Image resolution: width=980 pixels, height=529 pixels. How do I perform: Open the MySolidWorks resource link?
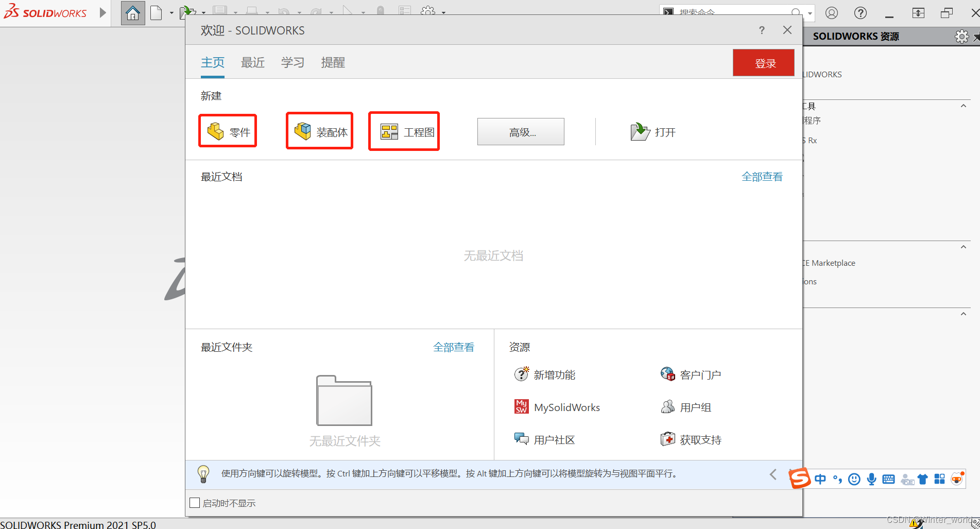[557, 407]
